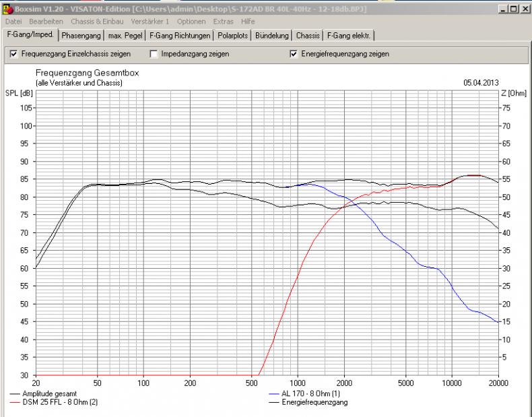
Task: Switch to the max. Pegel tab
Action: 125,36
